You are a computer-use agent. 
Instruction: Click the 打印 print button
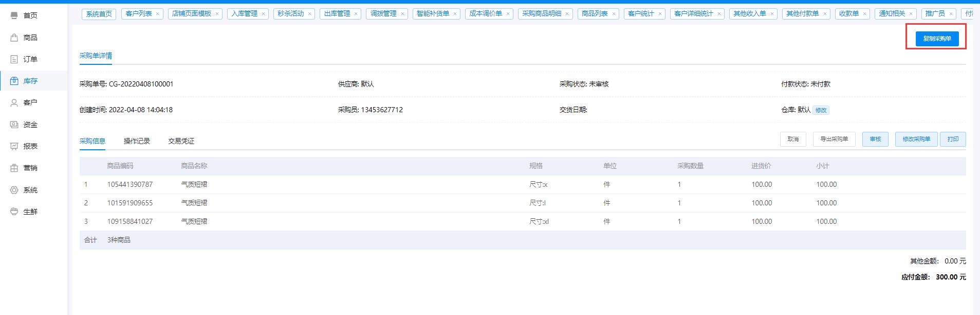953,139
